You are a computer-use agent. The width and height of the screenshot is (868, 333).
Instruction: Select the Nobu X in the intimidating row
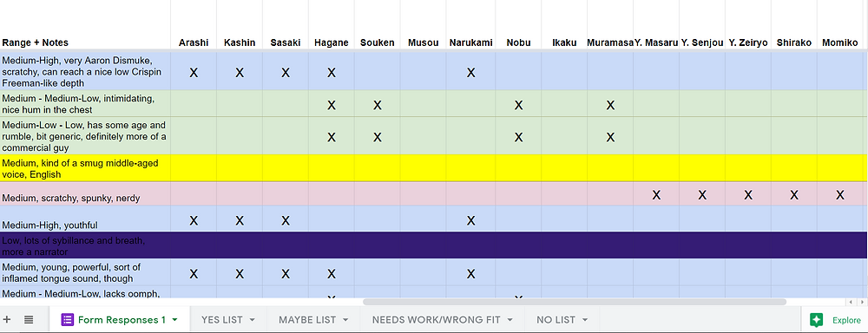[x=518, y=105]
